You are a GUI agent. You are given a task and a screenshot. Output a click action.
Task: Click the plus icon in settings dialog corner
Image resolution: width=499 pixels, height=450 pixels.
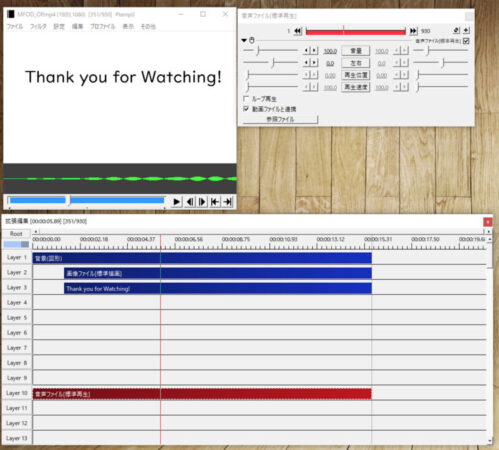[x=466, y=30]
